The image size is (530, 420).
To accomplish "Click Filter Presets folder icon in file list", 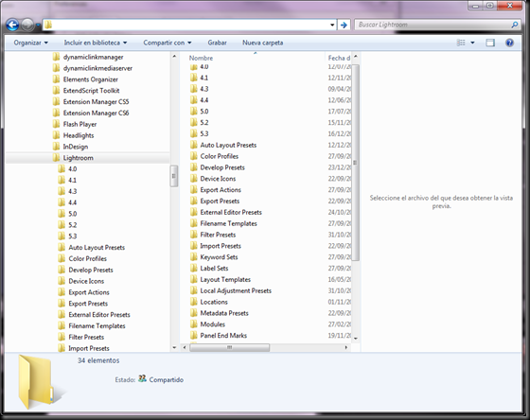I will coord(194,235).
